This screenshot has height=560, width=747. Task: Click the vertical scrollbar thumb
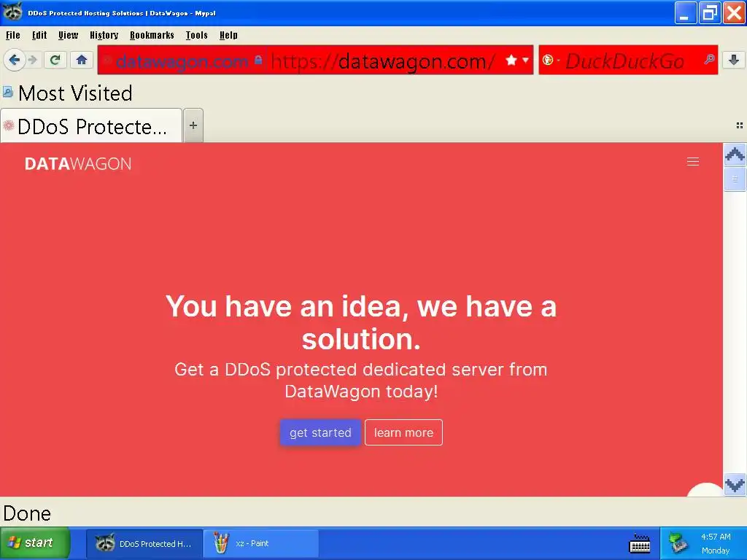735,179
